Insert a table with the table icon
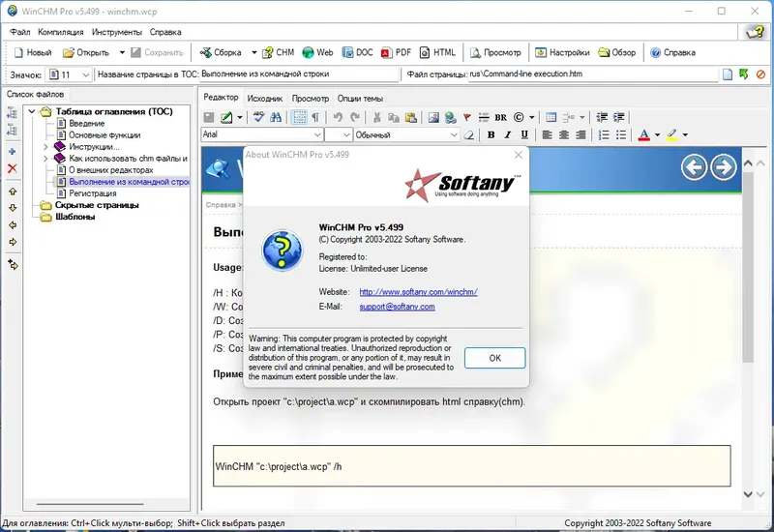The width and height of the screenshot is (774, 532). point(551,117)
